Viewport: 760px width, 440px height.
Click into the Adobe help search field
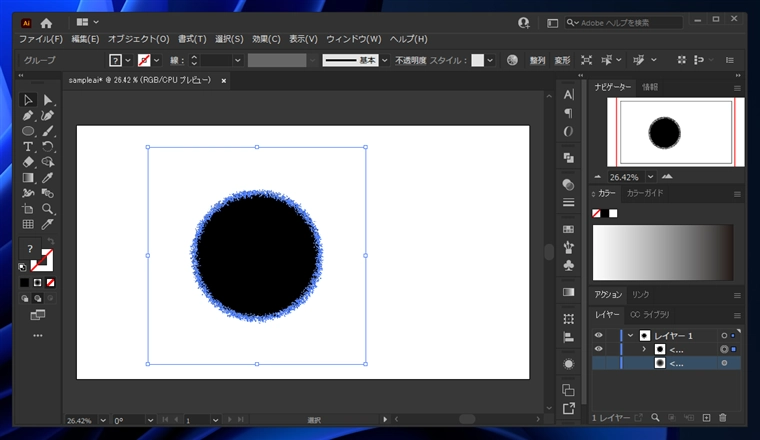pyautogui.click(x=624, y=23)
